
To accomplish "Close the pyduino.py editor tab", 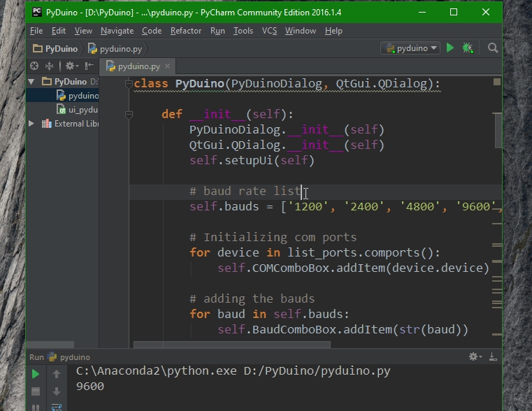I will coord(167,66).
